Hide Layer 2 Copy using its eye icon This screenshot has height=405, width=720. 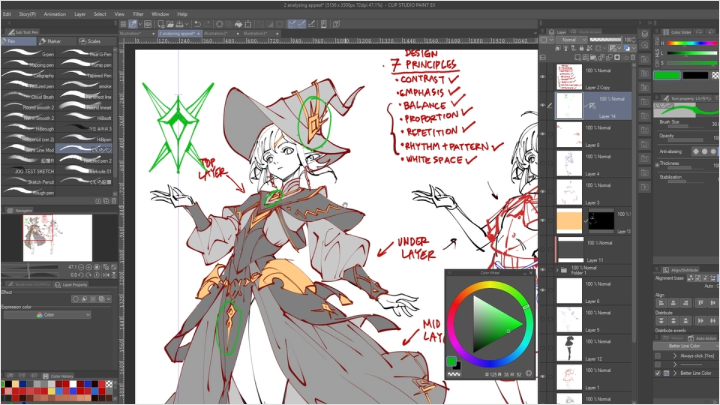[543, 76]
